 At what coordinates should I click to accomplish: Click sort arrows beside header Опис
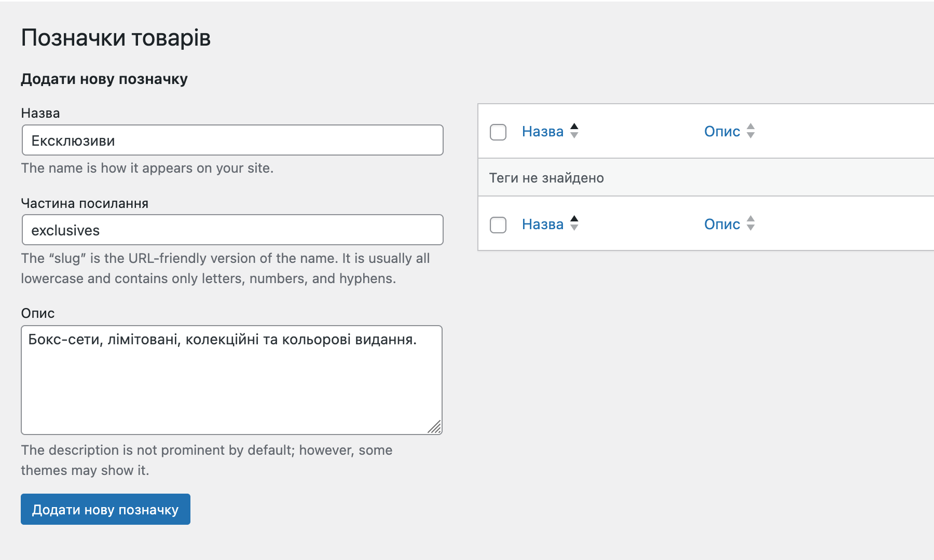click(750, 131)
